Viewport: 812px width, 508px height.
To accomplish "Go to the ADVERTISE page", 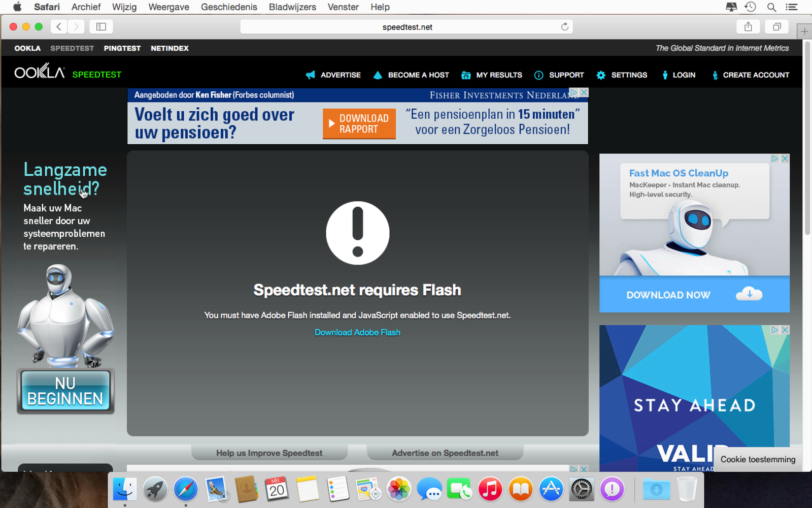I will pyautogui.click(x=333, y=75).
